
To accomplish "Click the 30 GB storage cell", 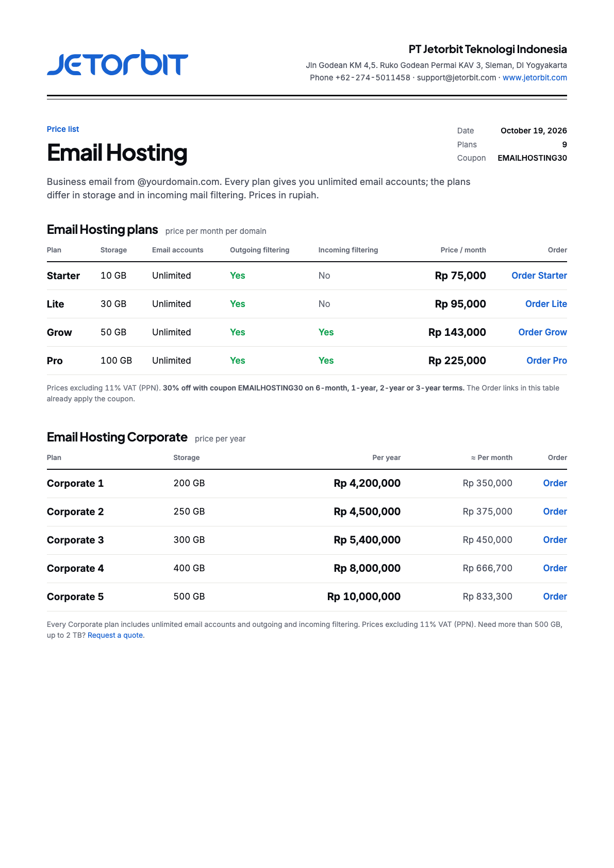I will point(113,304).
